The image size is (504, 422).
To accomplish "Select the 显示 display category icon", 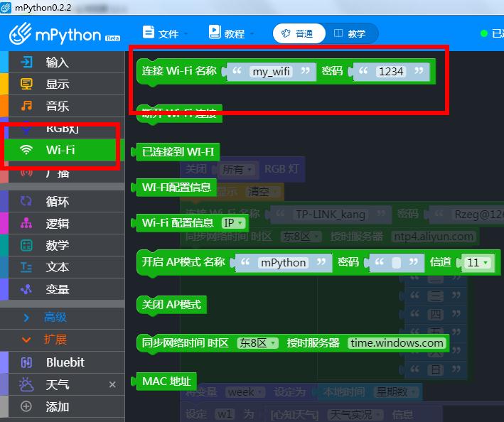I will click(26, 84).
